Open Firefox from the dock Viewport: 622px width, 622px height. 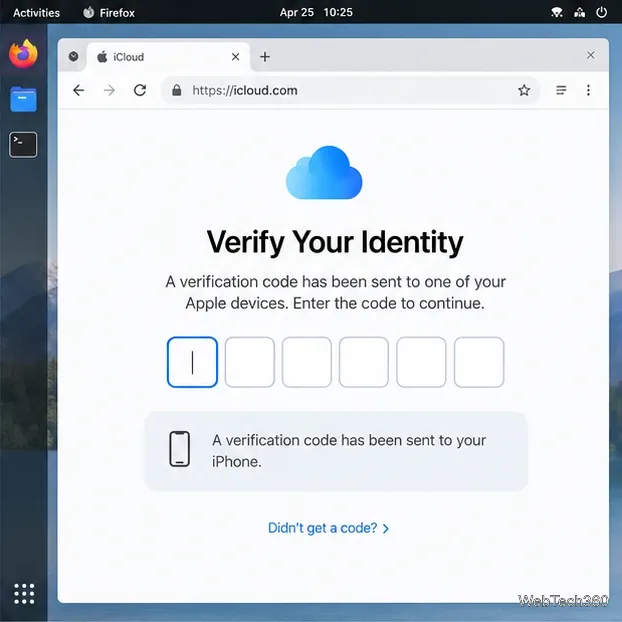click(x=23, y=54)
